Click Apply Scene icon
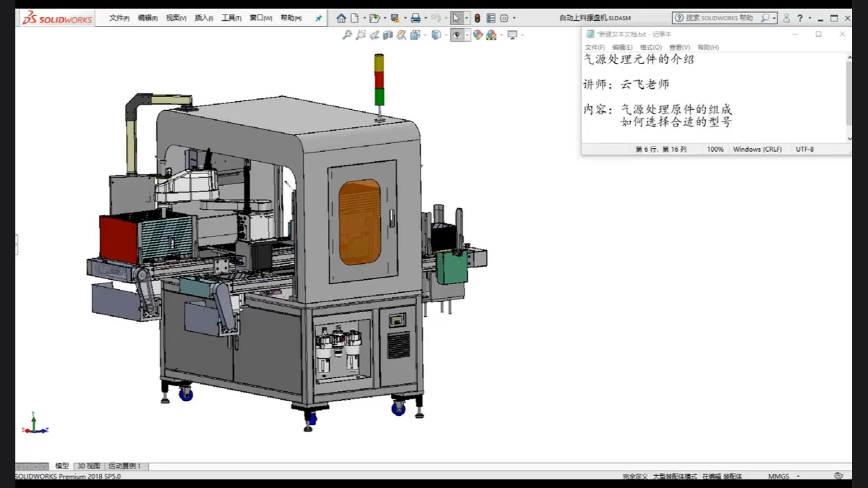 tap(491, 35)
